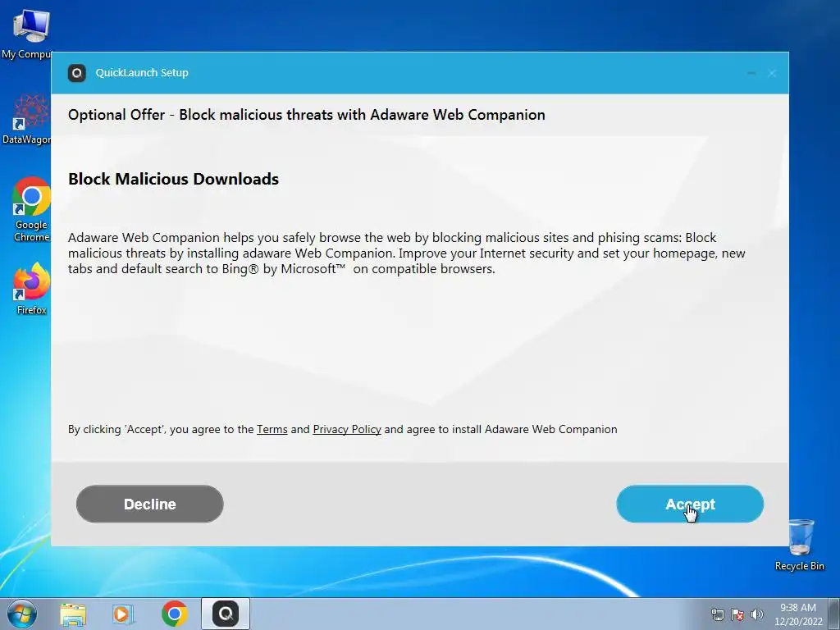
Task: Minimize the QuickLaunch Setup window
Action: 751,73
